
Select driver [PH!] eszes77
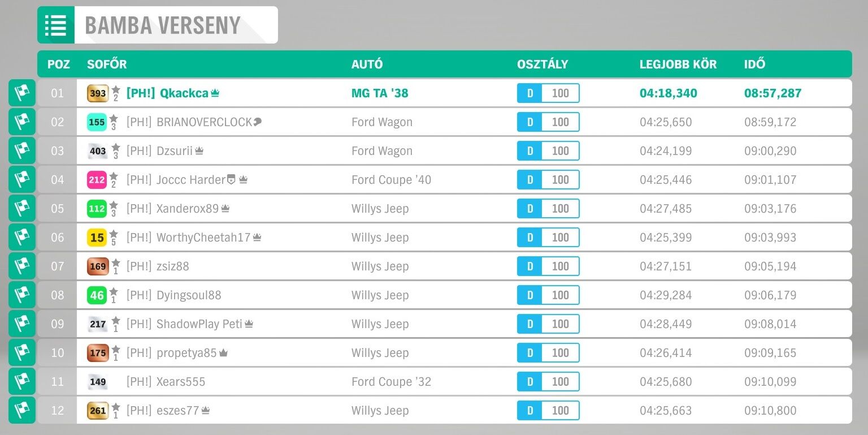(x=163, y=411)
